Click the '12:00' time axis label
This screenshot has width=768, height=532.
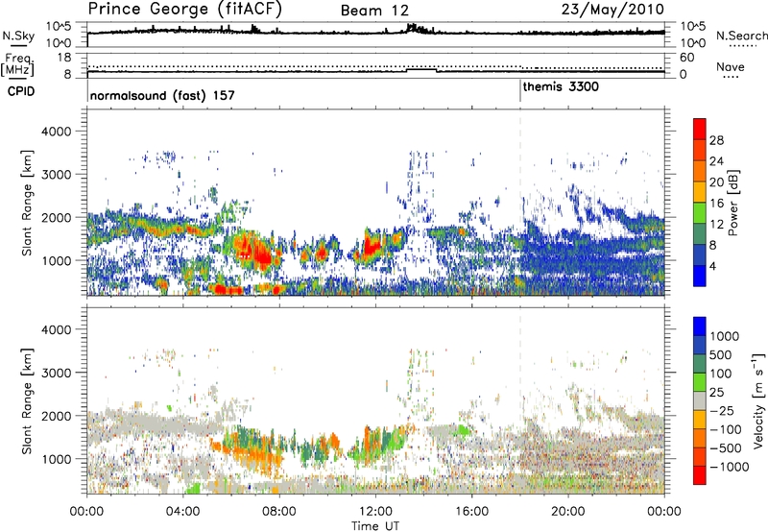375,512
